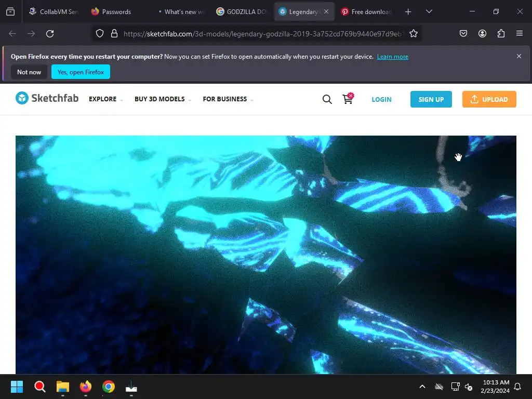Click Not now button
Screen dimensions: 532x399
(29, 72)
